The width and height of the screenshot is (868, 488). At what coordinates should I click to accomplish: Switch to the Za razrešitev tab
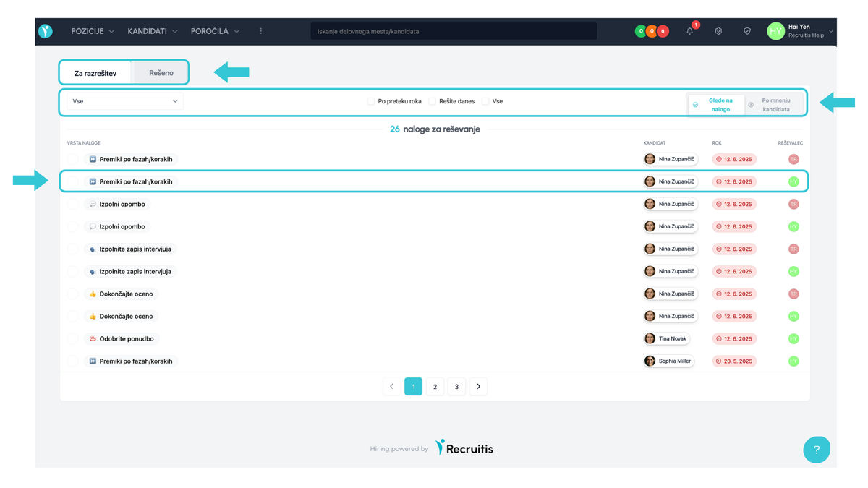coord(95,73)
